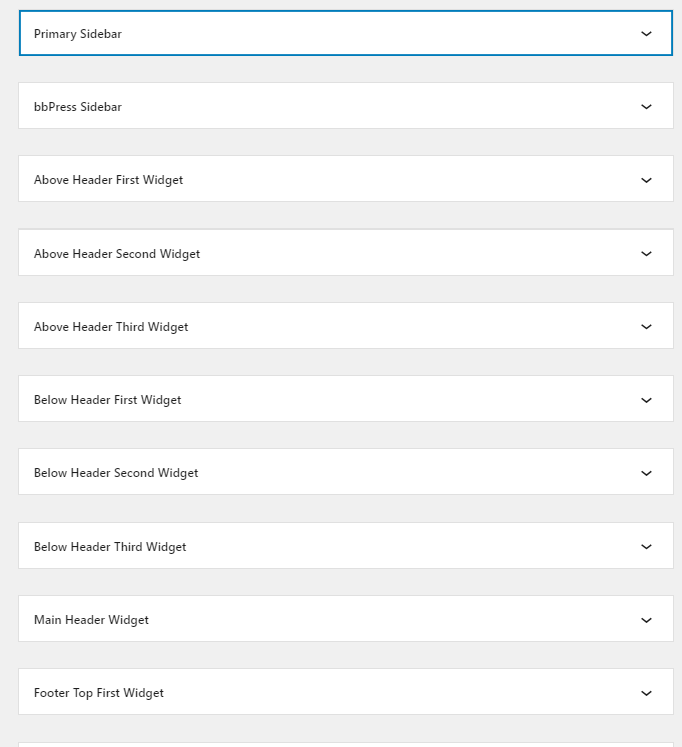Toggle the Main Header Widget chevron
The width and height of the screenshot is (682, 747).
646,620
